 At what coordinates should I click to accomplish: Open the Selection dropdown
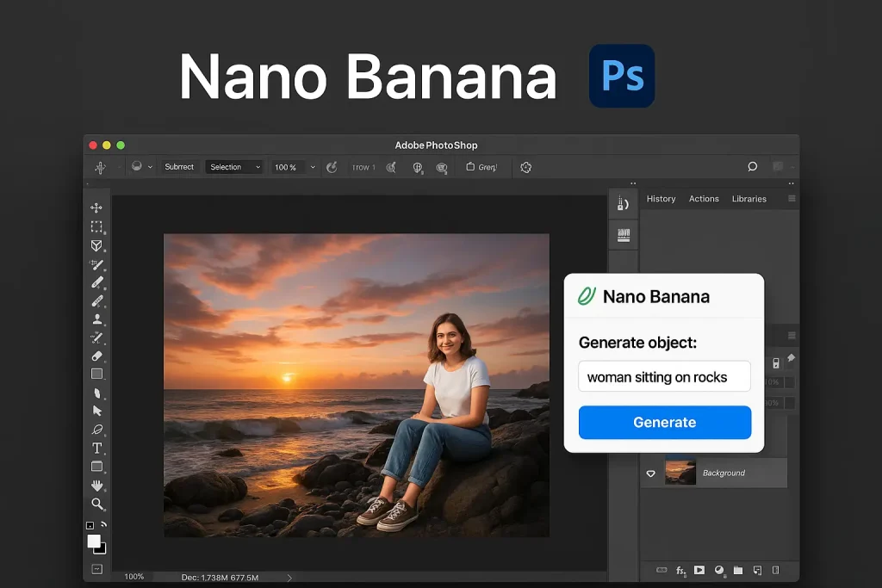[x=233, y=167]
